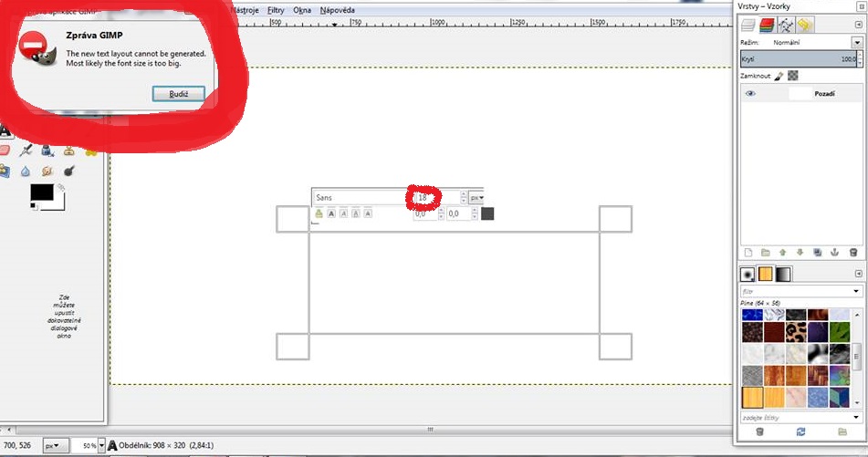This screenshot has height=457, width=868.
Task: Switch to the Gradients tab
Action: pos(783,274)
